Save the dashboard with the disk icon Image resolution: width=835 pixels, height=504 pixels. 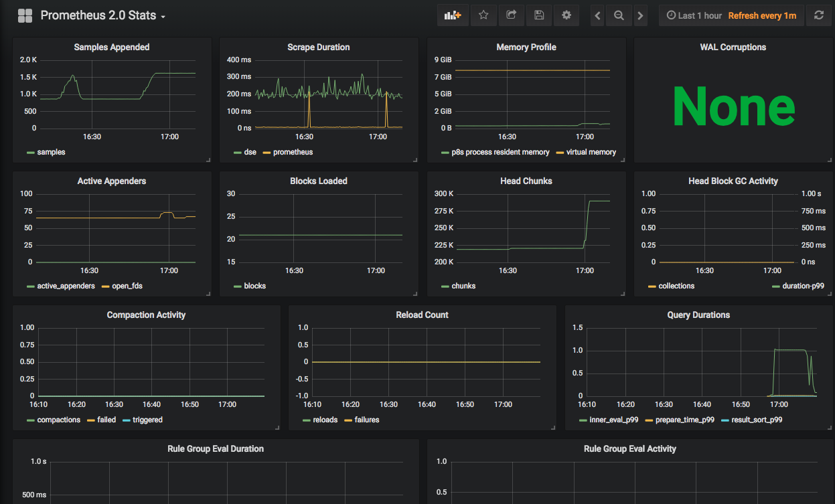click(x=539, y=15)
